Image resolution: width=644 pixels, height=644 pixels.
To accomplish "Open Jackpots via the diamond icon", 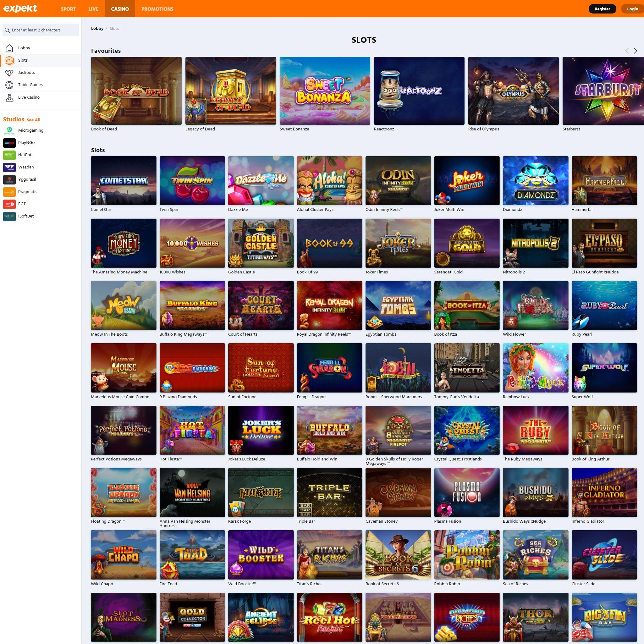I will pyautogui.click(x=9, y=72).
